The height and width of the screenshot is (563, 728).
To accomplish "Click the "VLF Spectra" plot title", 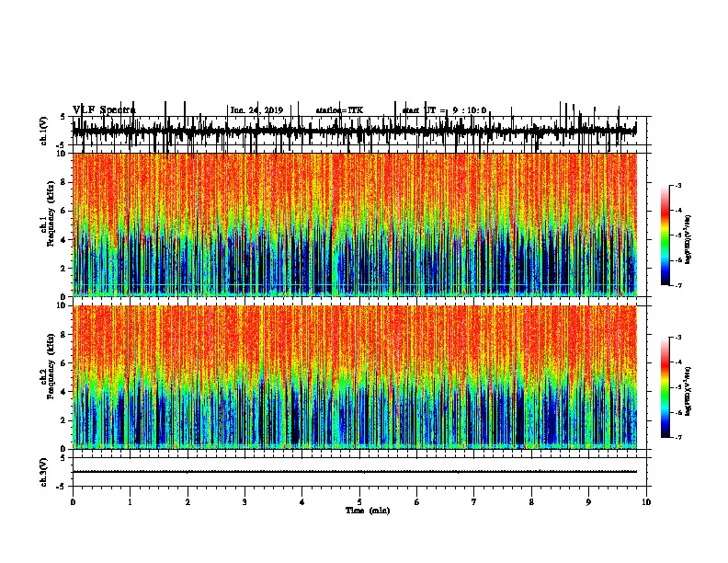I will click(x=104, y=109).
